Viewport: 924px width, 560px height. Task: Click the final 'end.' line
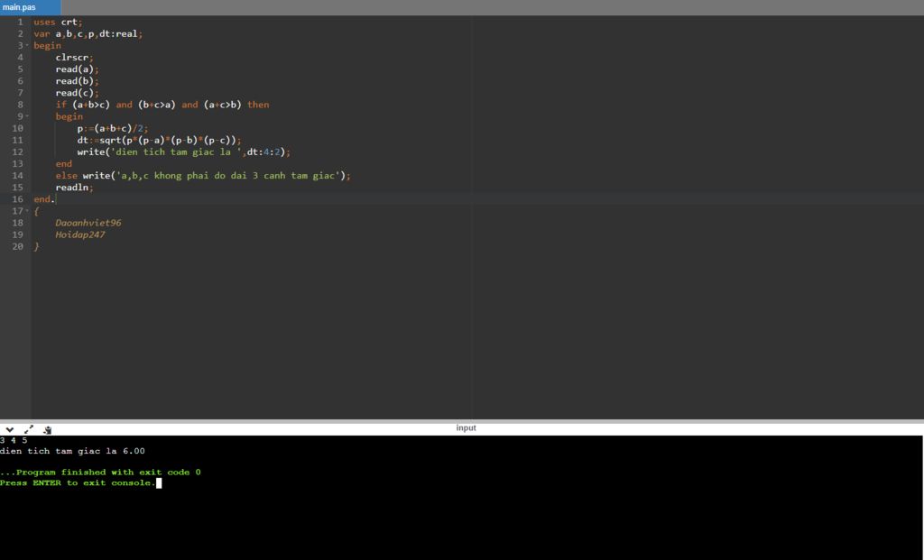[44, 199]
